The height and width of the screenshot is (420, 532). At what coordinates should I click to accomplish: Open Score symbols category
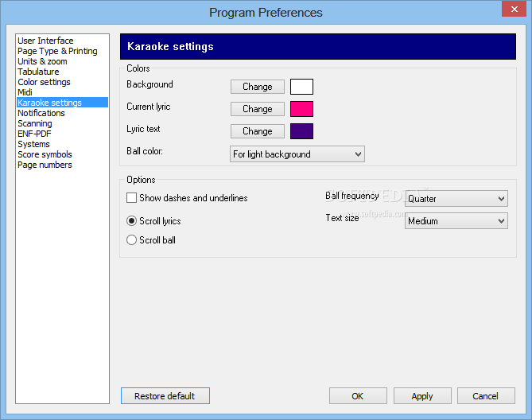pos(45,154)
